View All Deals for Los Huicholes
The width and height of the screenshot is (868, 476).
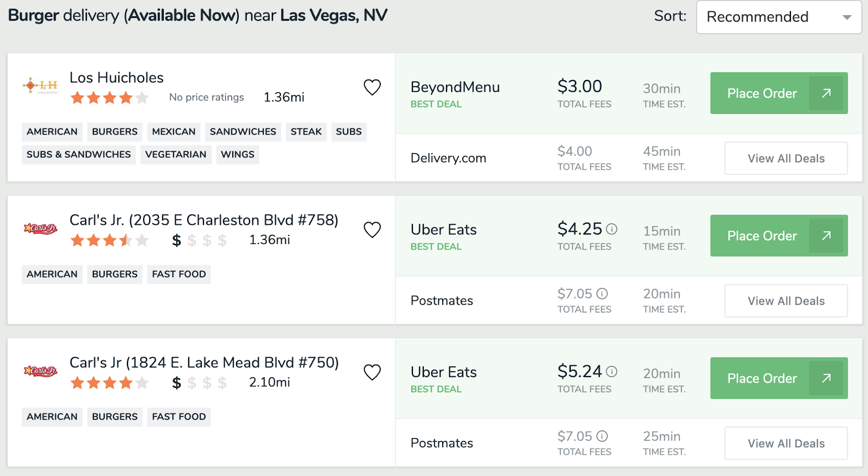(x=786, y=158)
